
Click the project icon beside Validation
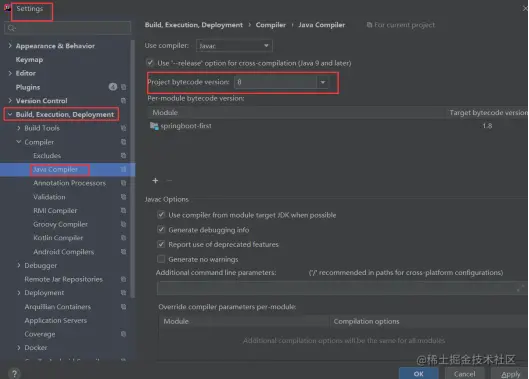pos(123,197)
